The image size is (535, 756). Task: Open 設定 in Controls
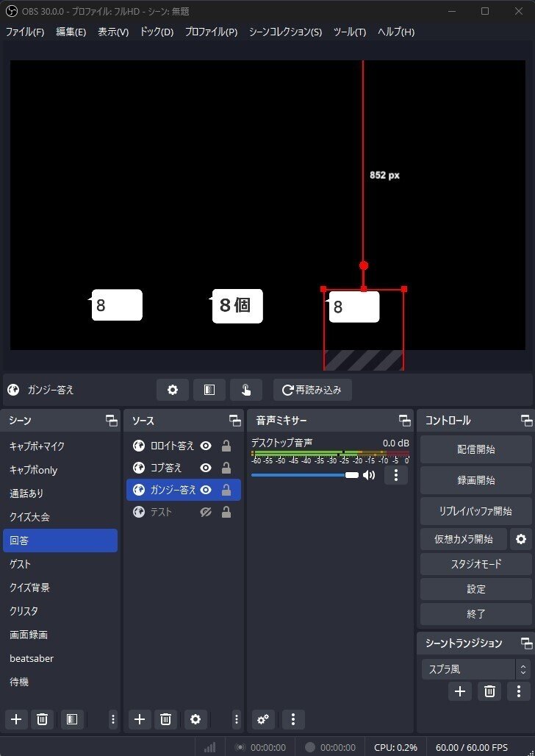[x=475, y=589]
